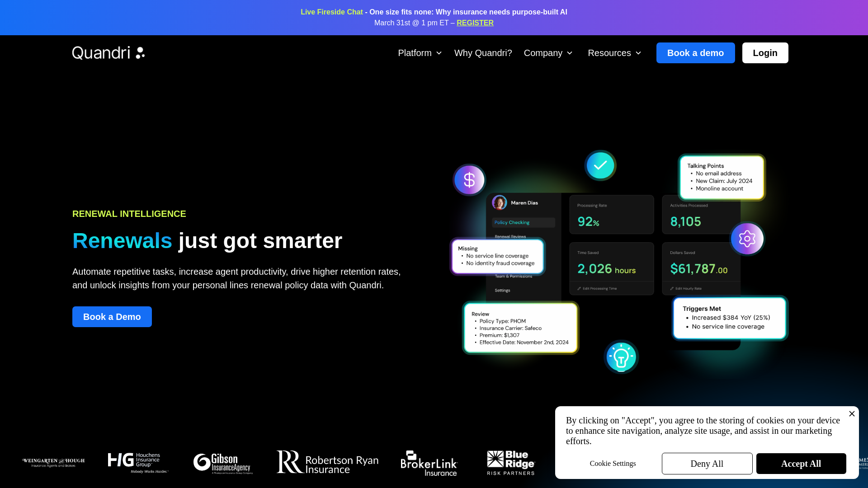868x488 pixels.
Task: Select Team & Permissions in sidebar
Action: click(514, 276)
